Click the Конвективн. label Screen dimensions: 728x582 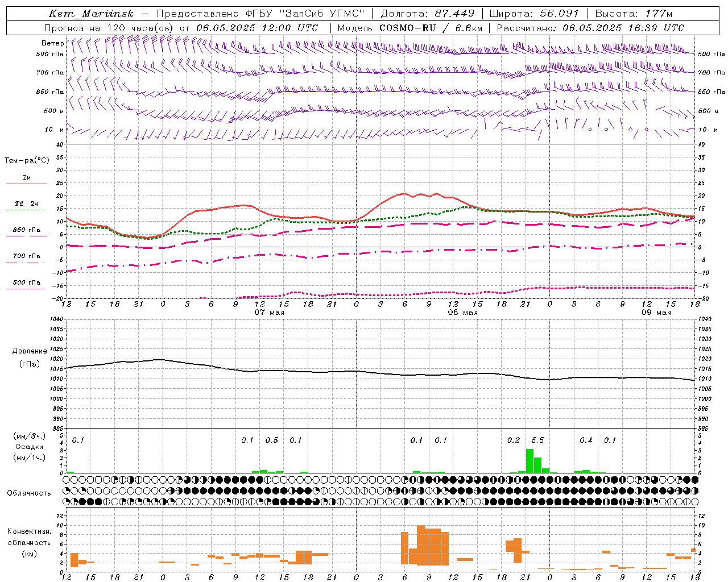point(30,531)
